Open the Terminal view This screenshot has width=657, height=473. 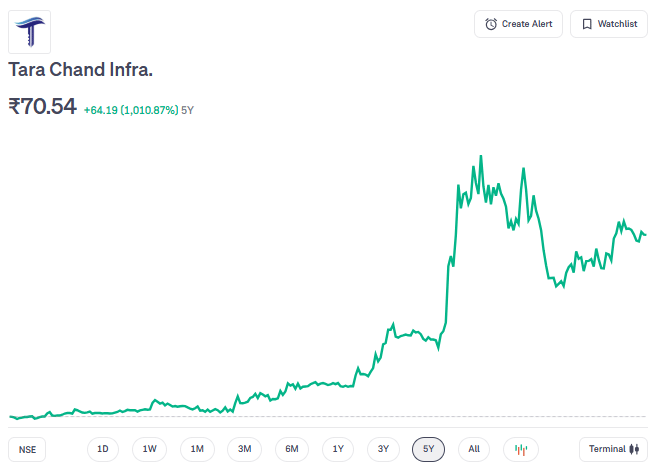click(612, 449)
